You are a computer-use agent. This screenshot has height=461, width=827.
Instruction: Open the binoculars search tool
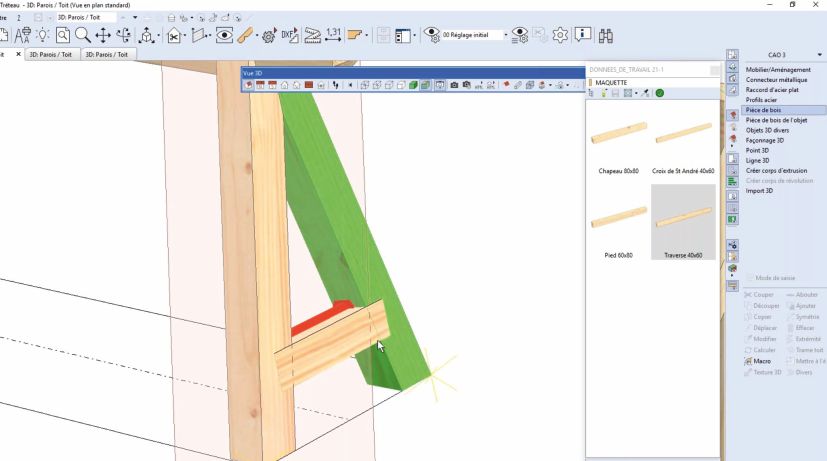(606, 35)
